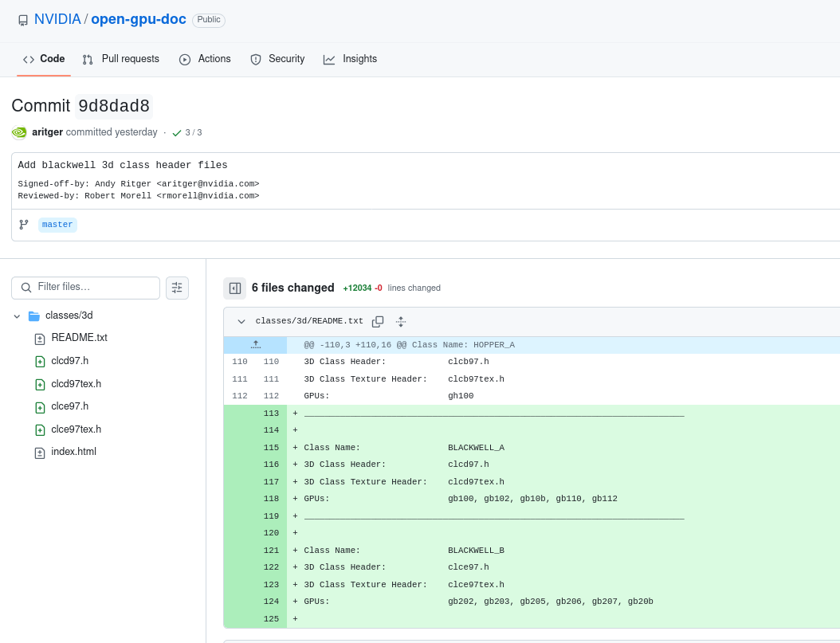
Task: Expand all lines in README.txt diff
Action: [401, 321]
